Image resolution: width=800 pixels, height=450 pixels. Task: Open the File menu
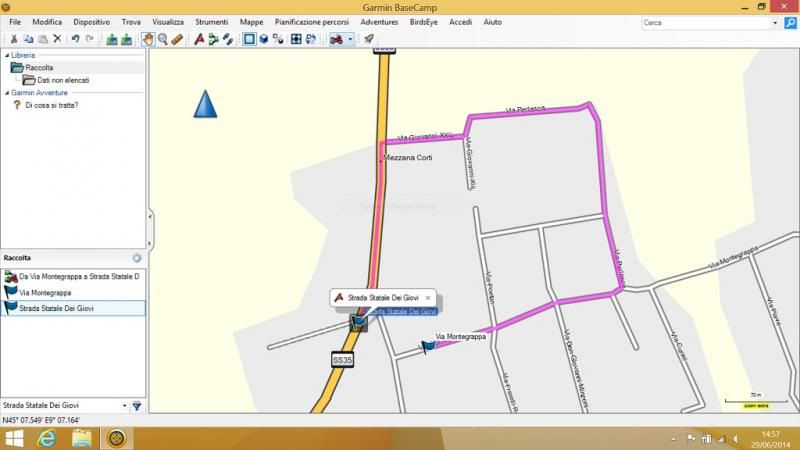coord(15,22)
